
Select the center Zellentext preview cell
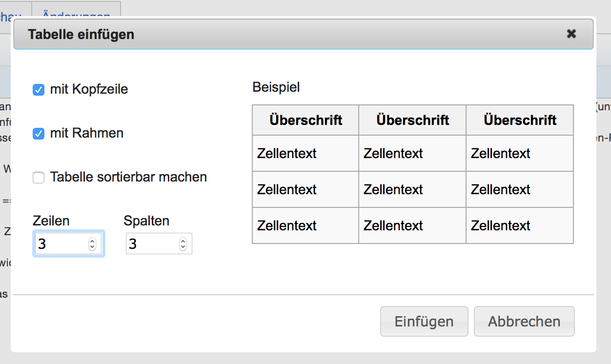412,189
